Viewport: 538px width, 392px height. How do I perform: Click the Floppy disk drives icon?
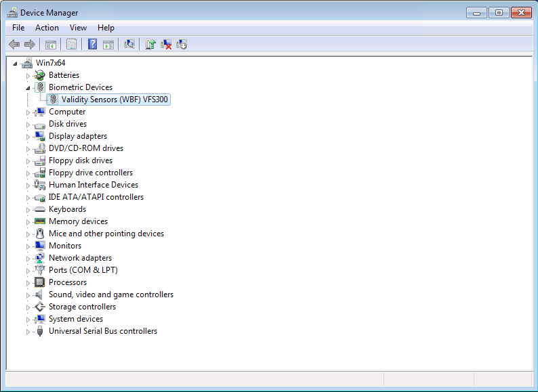click(40, 160)
